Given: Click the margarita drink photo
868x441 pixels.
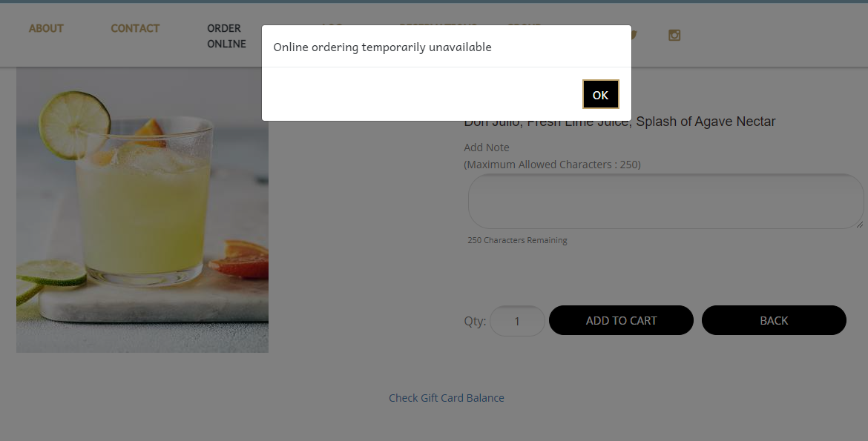Looking at the screenshot, I should click(142, 210).
